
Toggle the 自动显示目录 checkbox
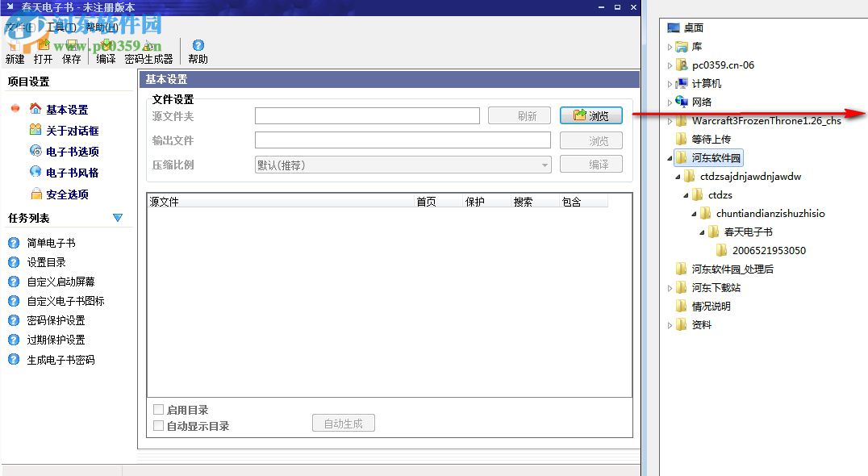(x=158, y=426)
